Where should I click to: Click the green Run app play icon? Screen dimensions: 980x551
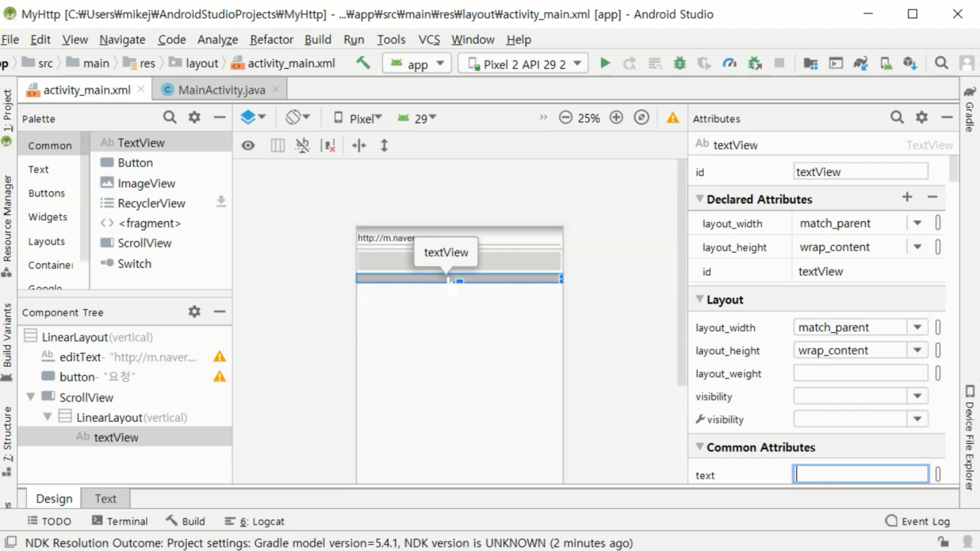[x=605, y=63]
